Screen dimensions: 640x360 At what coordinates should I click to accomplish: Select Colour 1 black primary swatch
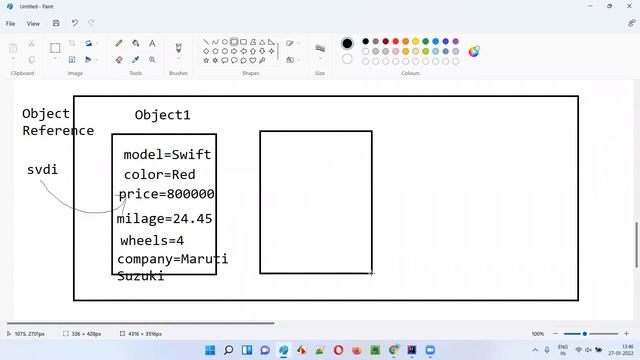[347, 43]
